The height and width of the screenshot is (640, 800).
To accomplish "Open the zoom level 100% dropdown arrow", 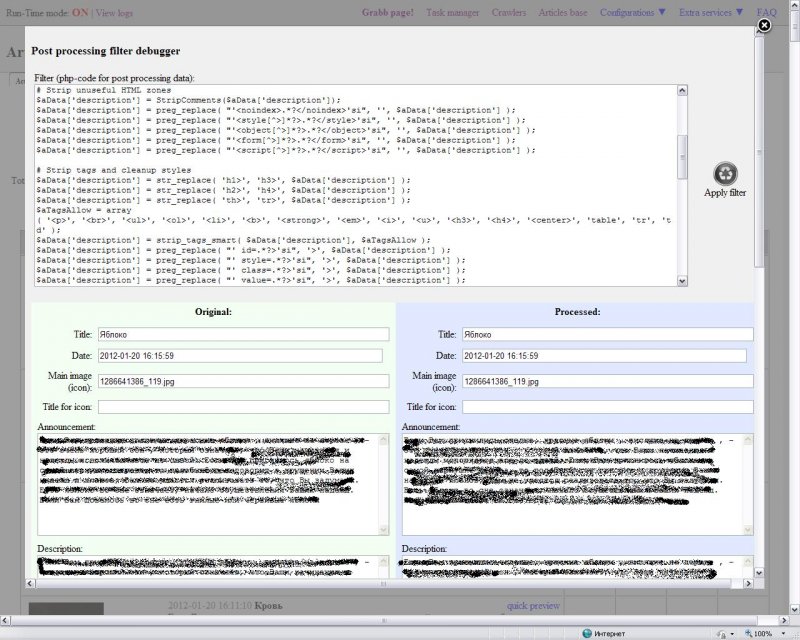I will (x=785, y=633).
